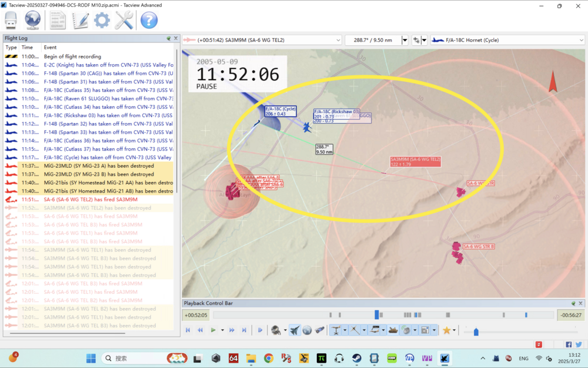Open the document report toolbar icon
Screen dimensions: 588x368
[58, 20]
